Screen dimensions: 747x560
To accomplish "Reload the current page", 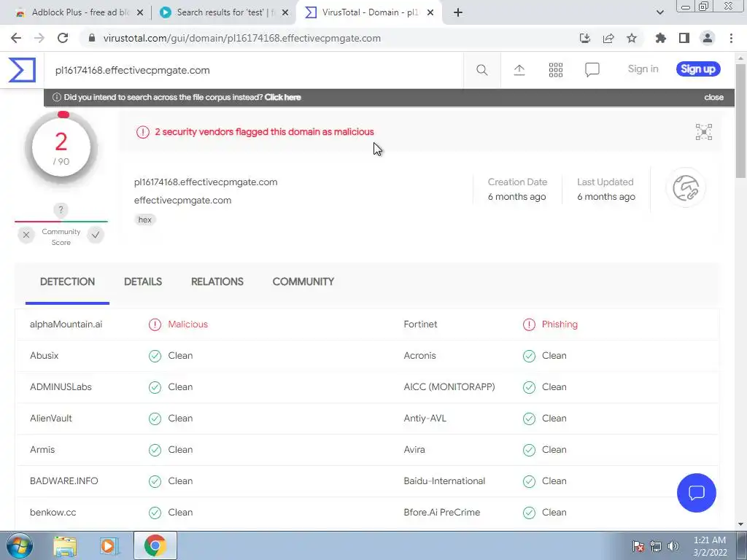I will pyautogui.click(x=63, y=38).
